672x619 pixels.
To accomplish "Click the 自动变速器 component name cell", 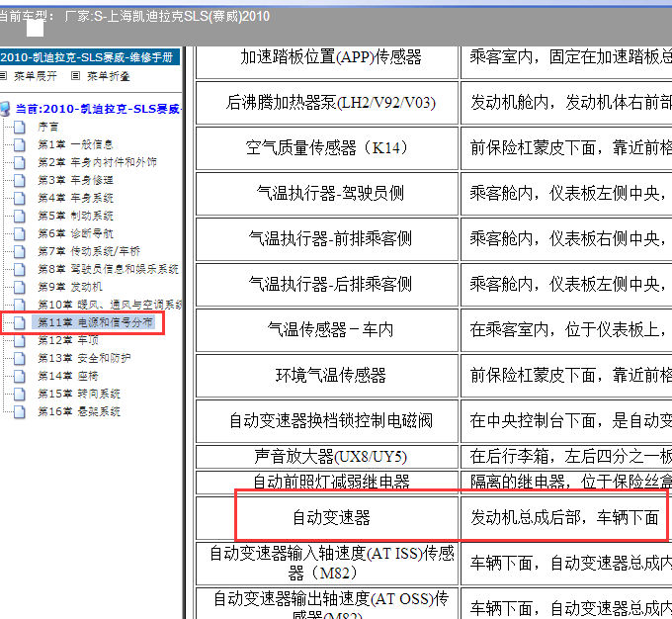I will [327, 518].
